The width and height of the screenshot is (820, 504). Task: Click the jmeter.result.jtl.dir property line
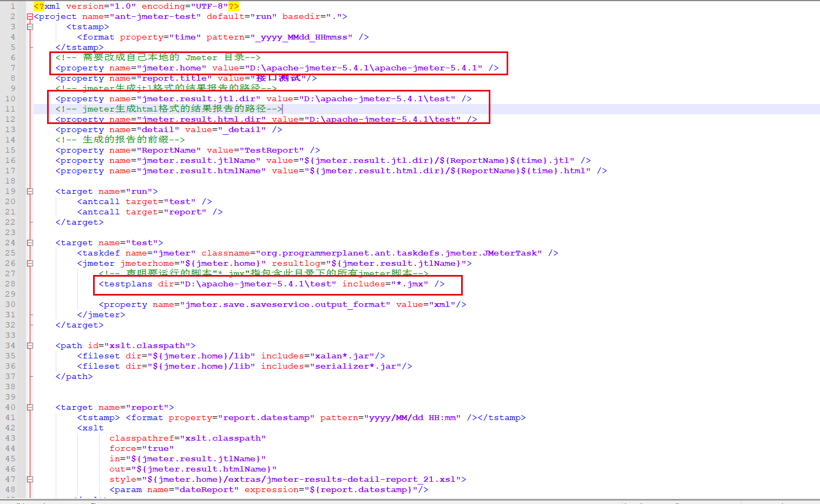[x=263, y=99]
